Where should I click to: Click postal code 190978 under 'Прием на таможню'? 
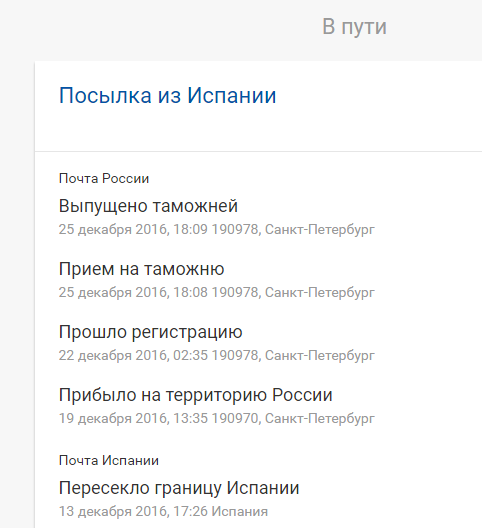pos(236,292)
